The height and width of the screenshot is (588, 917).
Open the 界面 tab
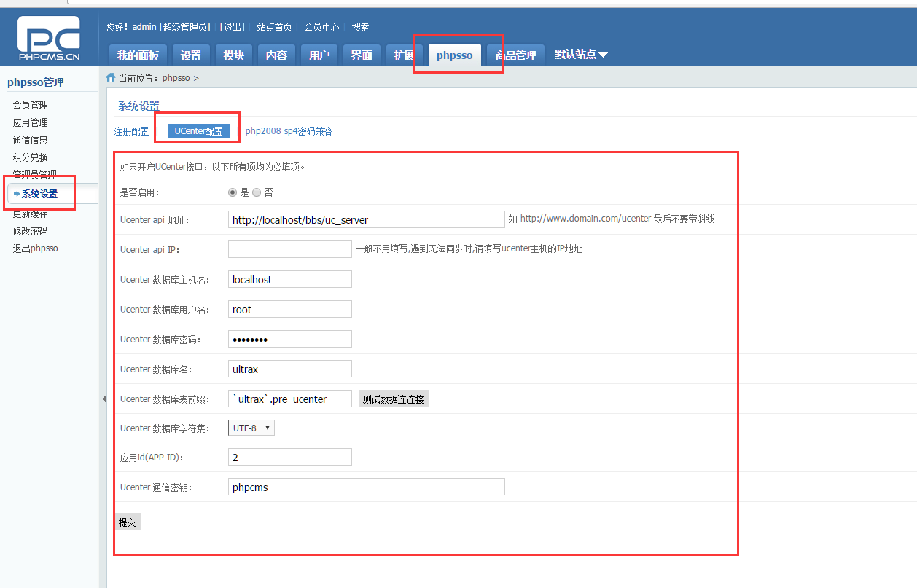pos(362,55)
